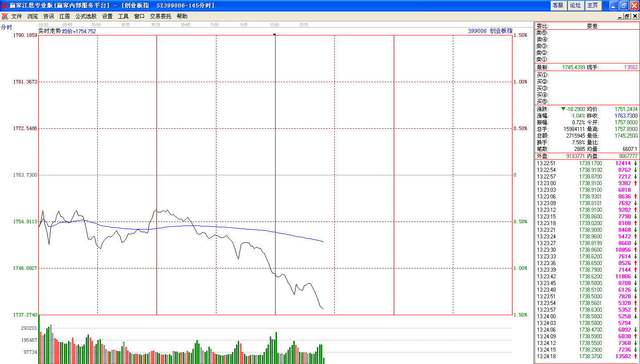The height and width of the screenshot is (364, 640).
Task: Click the 今开 value 1757.8000
Action: 626,123
